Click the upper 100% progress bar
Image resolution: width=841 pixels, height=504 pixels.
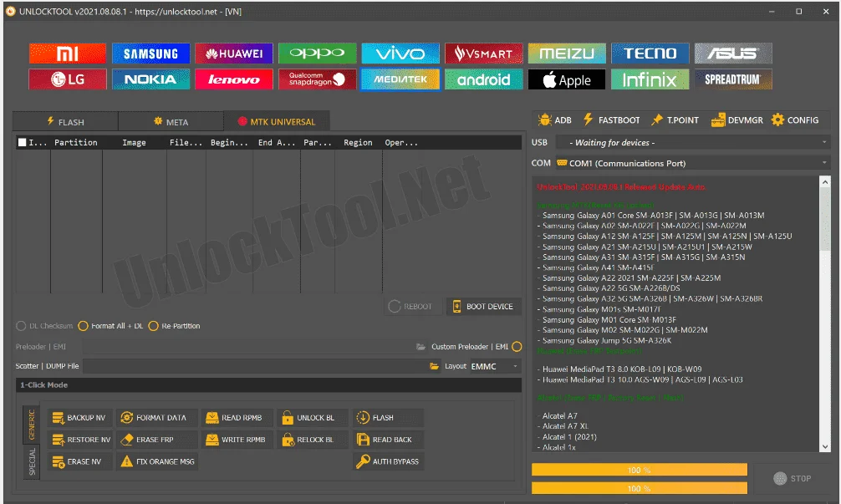tap(640, 471)
